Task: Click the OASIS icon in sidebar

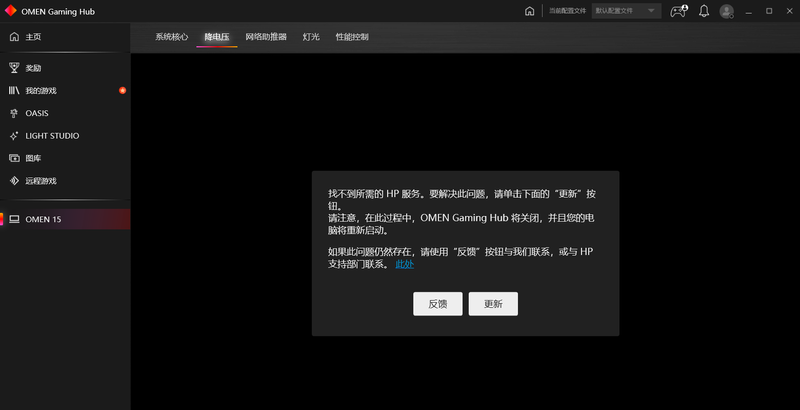Action: click(14, 113)
